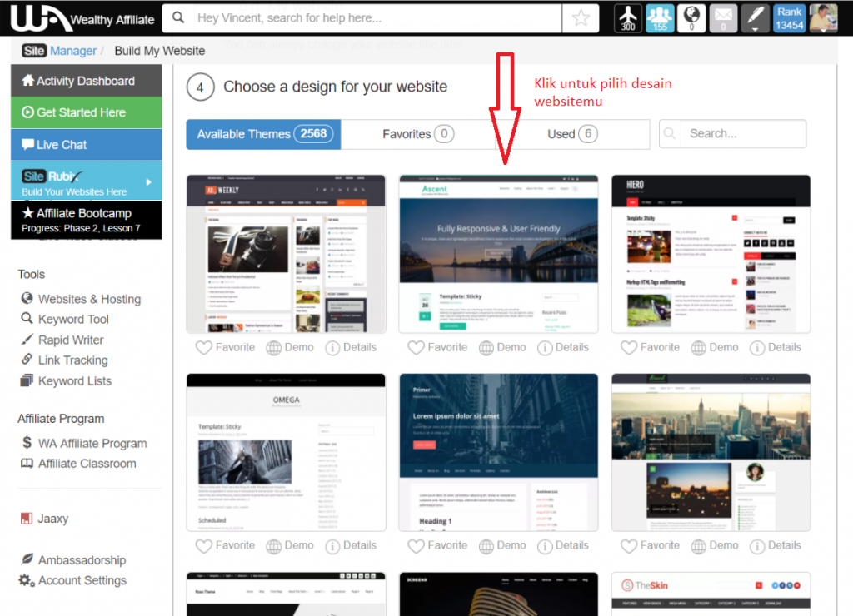Favorite the Ascent theme

tap(437, 347)
